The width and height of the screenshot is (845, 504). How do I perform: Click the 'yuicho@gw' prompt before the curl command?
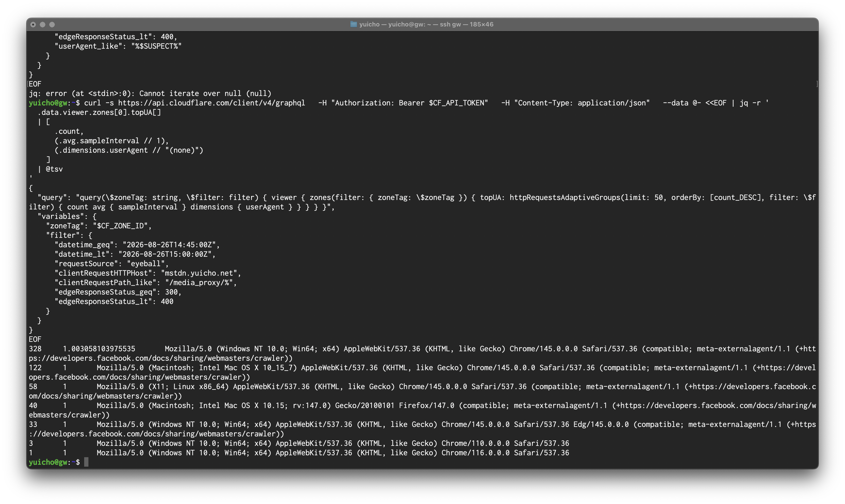pyautogui.click(x=48, y=103)
